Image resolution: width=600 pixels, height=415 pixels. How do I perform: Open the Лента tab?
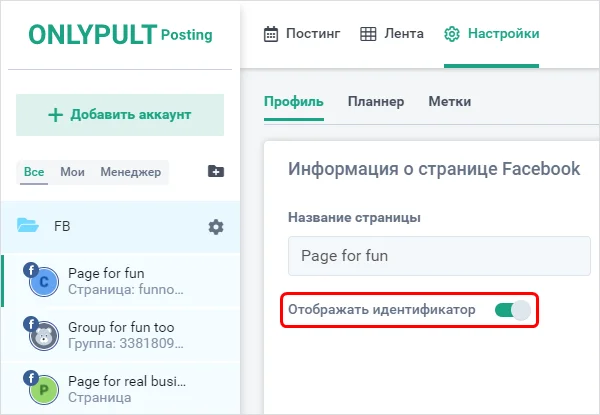click(392, 34)
